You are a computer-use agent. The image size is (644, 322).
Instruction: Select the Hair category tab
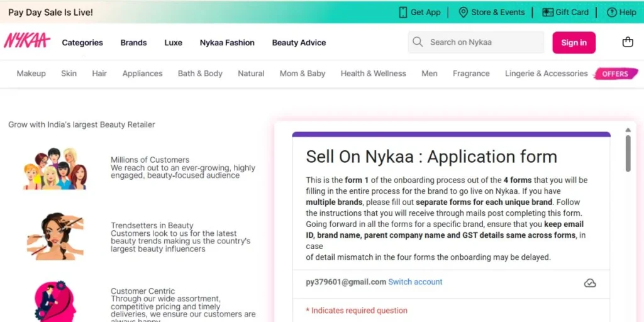pos(99,74)
